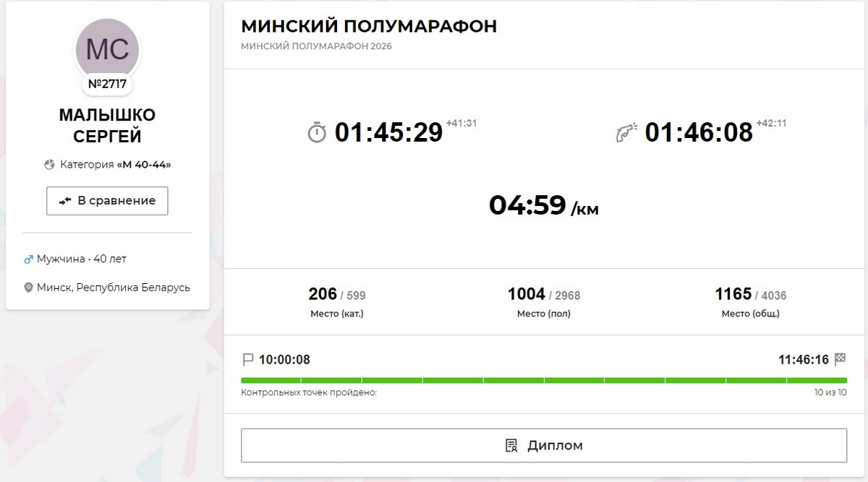Click the starter pistol gun time icon
The width and height of the screenshot is (868, 482).
626,134
